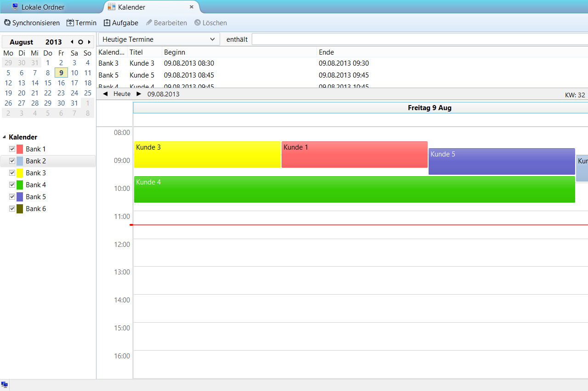Click start time 09.08.2013 08:45

189,75
